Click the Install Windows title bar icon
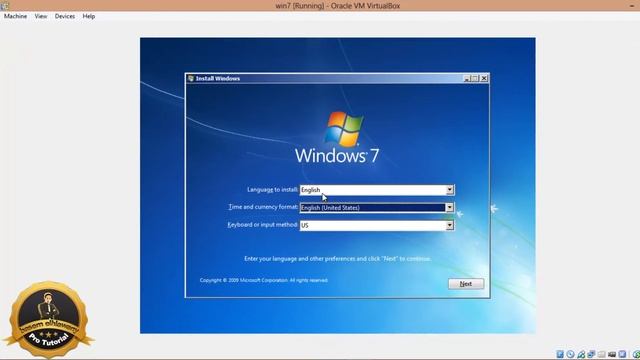 pos(190,78)
